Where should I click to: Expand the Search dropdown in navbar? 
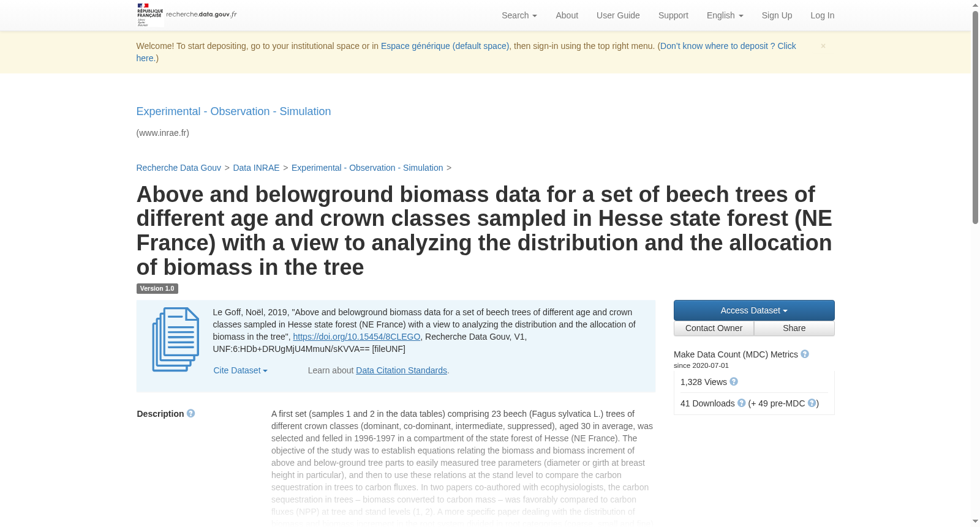[x=519, y=15]
